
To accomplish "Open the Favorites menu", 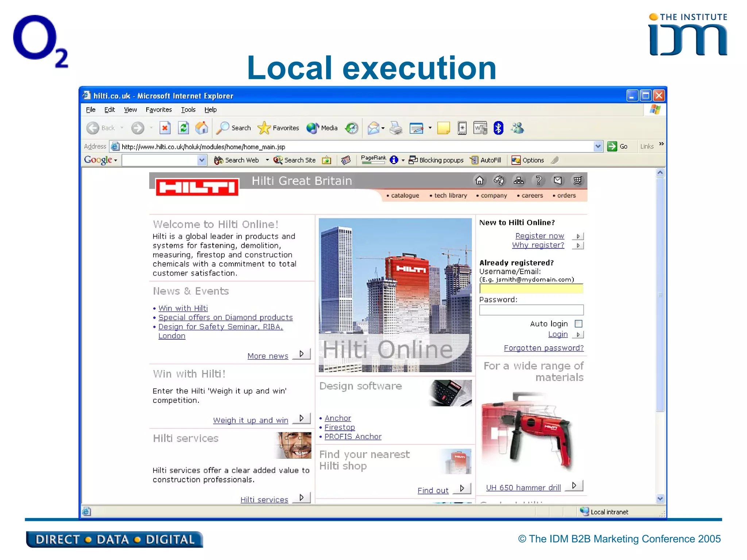I will coord(159,110).
